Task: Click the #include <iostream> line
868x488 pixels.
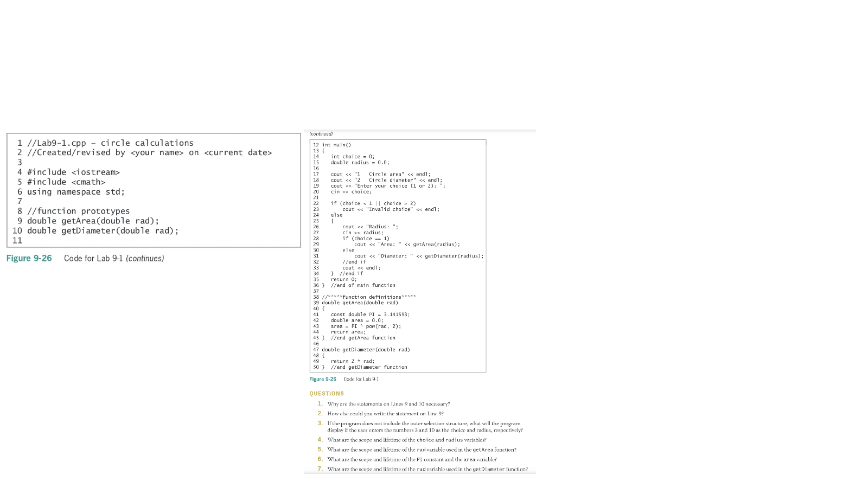Action: pos(73,172)
